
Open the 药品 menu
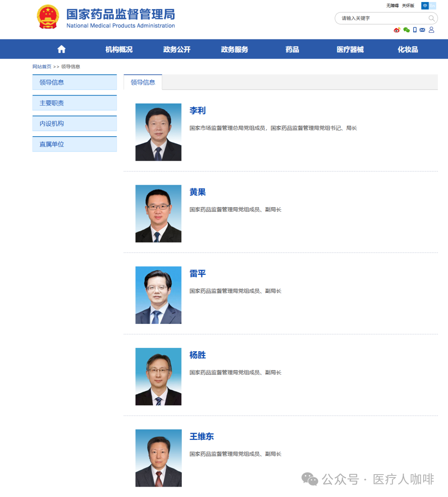point(292,49)
